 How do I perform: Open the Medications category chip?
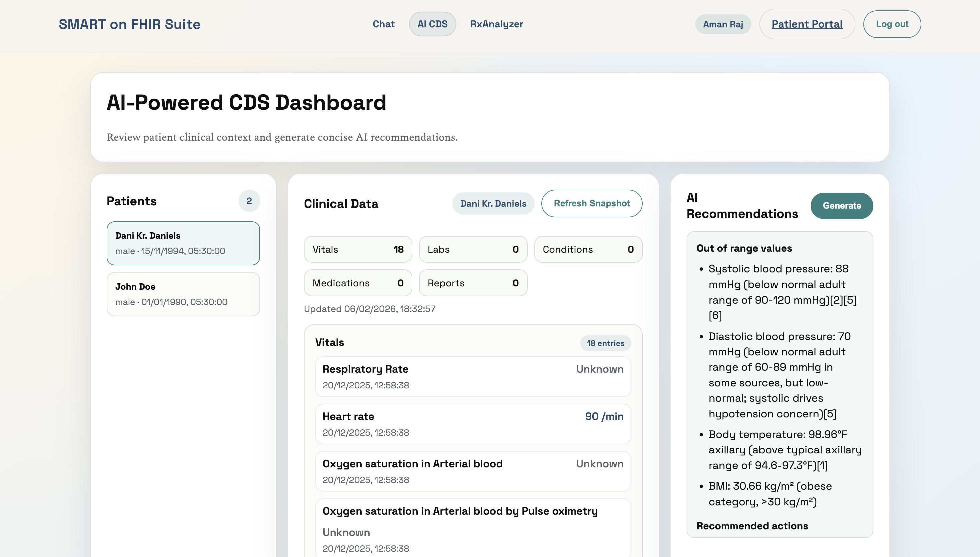(x=358, y=283)
